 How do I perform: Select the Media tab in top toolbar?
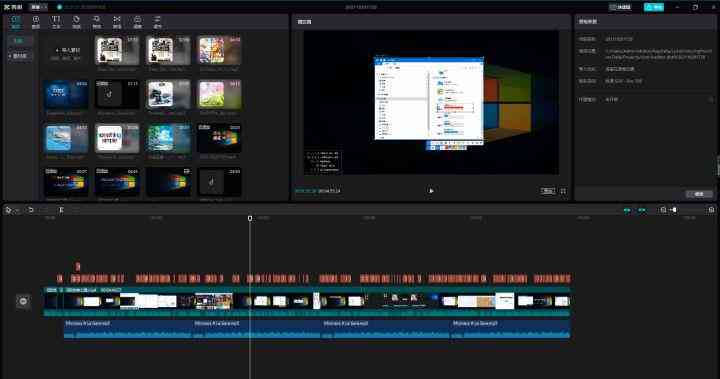pyautogui.click(x=16, y=22)
